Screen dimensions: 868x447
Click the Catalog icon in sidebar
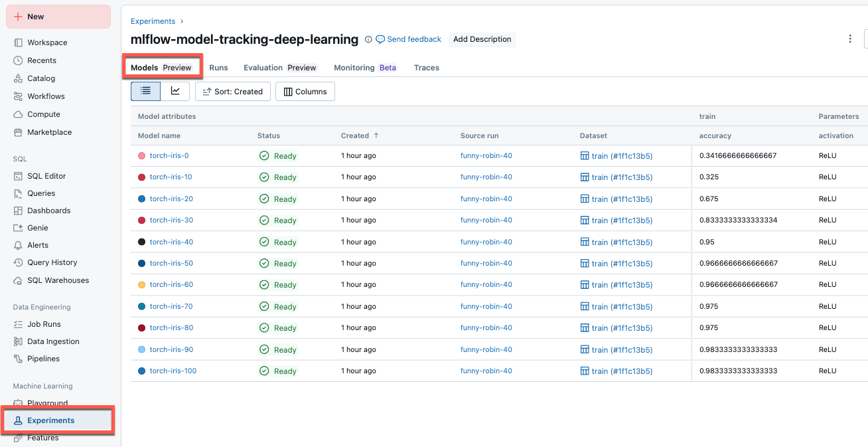[18, 78]
